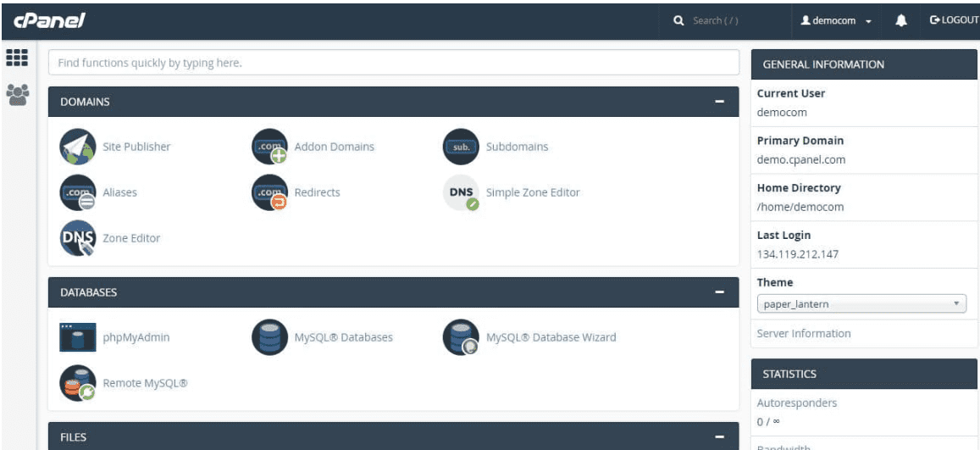Open notifications bell icon
Screen dimensions: 980x450
(x=900, y=20)
